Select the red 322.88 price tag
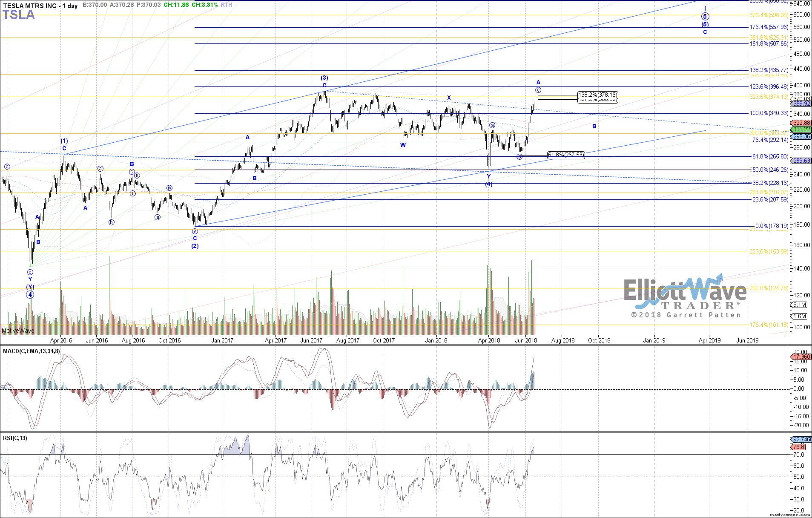This screenshot has width=812, height=518. pyautogui.click(x=801, y=123)
